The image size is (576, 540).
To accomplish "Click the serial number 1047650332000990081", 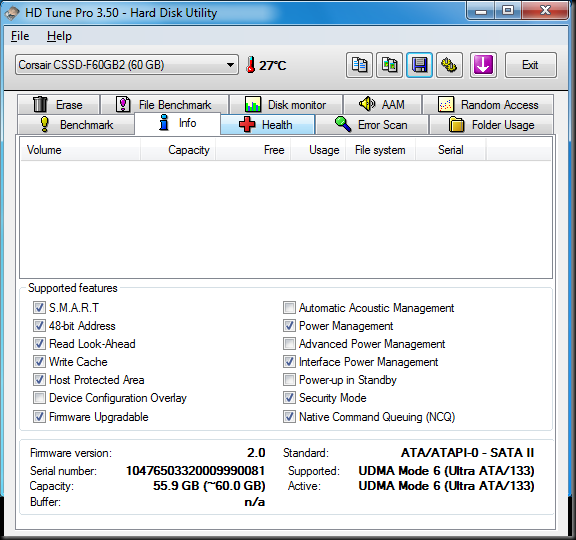I will point(195,471).
